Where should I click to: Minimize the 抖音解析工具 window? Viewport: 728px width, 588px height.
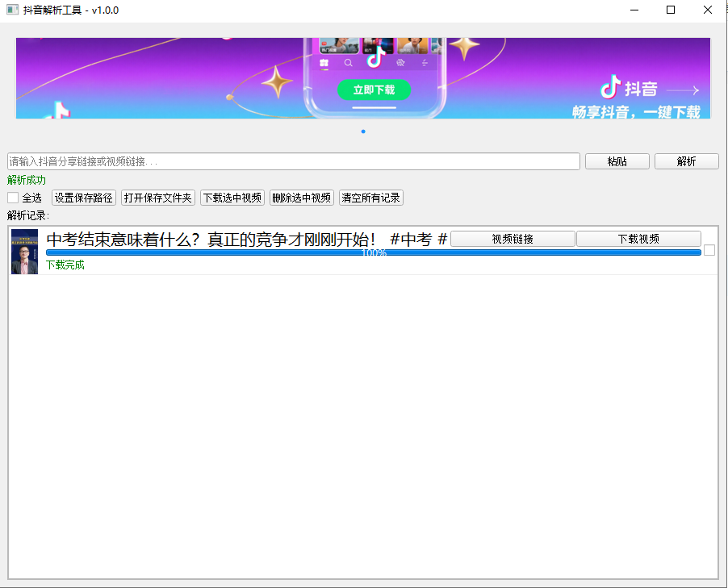point(634,10)
